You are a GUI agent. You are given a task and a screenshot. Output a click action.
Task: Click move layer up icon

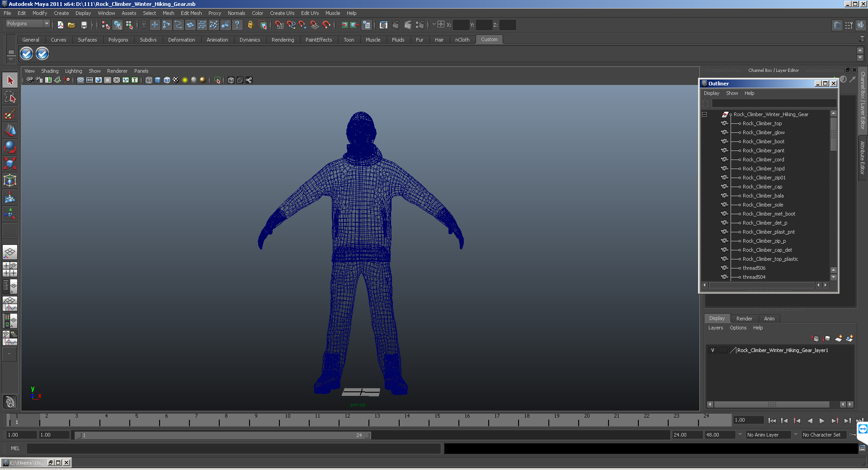(816, 338)
